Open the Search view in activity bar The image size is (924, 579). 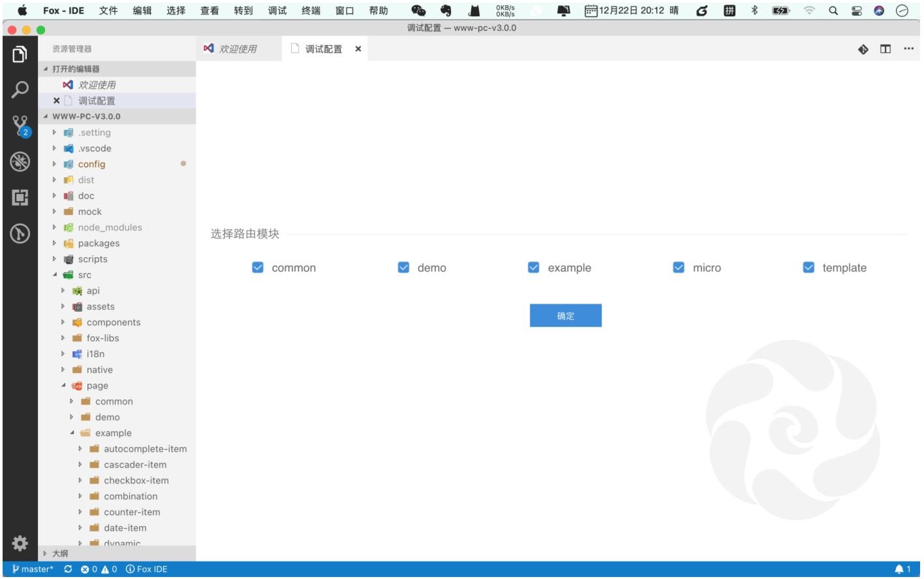coord(20,89)
